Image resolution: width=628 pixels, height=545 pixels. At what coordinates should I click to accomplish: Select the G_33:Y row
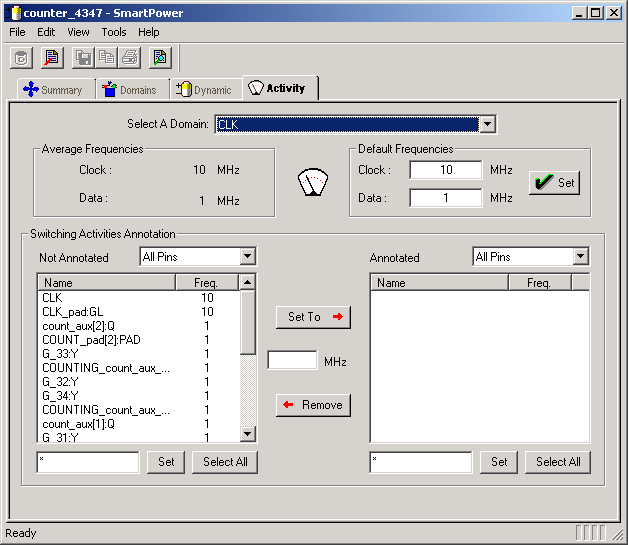click(139, 354)
